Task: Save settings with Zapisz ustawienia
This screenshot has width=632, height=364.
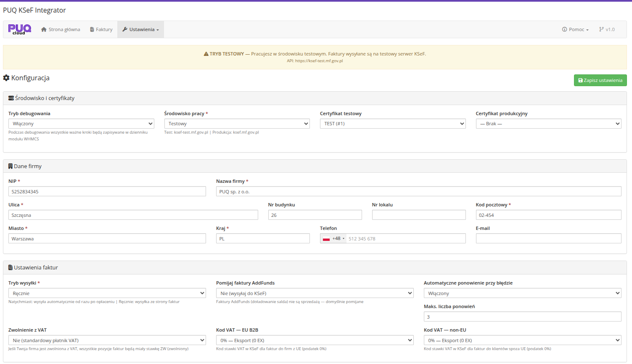Action: (x=600, y=80)
